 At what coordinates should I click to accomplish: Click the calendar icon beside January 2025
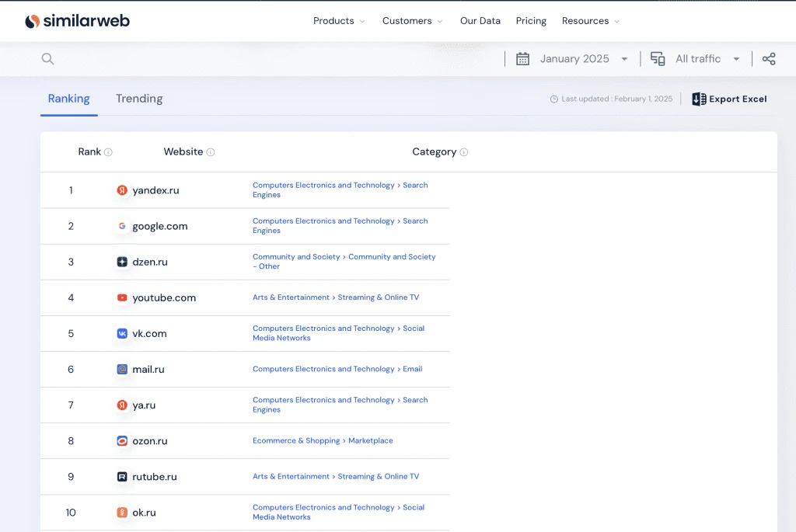coord(522,59)
